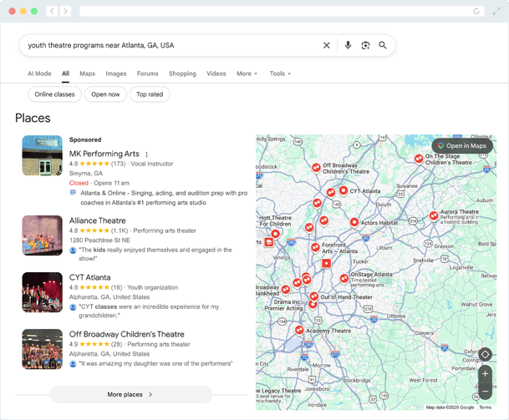509x420 pixels.
Task: Select the Academy Theatre map pin
Action: (x=299, y=330)
